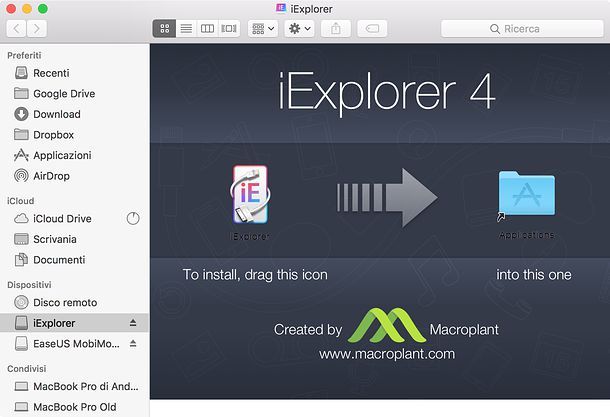
Task: Open the arrange items dropdown
Action: click(263, 29)
